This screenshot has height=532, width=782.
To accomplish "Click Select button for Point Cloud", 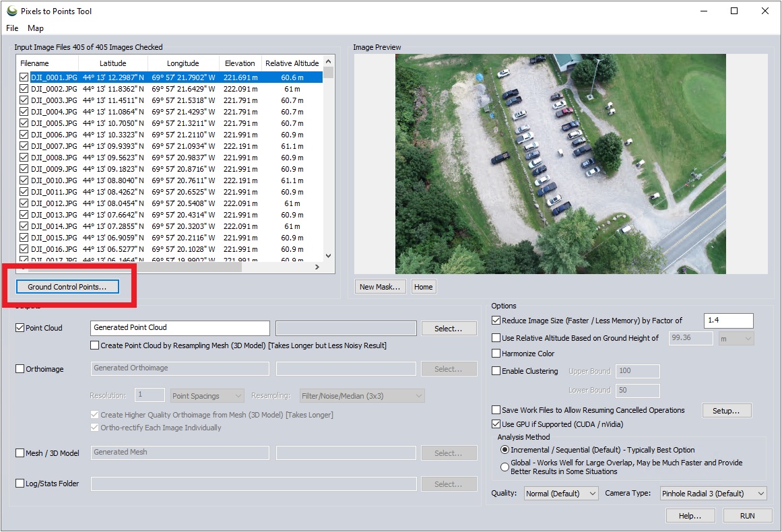I will pyautogui.click(x=447, y=329).
